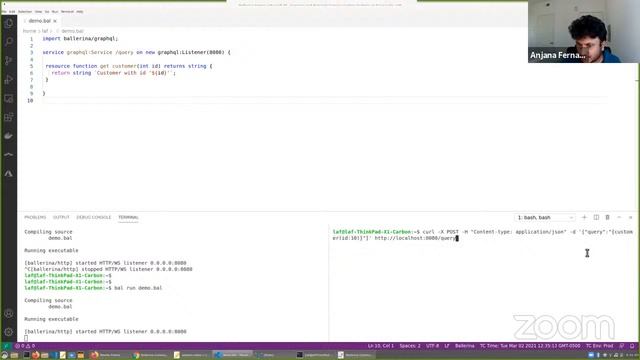Screen dimensions: 640x360
Task: Open the Explorer view in activity bar
Action: [x=9, y=23]
